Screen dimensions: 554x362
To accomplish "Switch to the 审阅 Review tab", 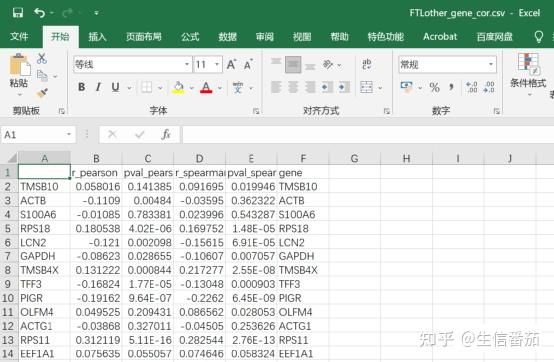I will coord(265,37).
